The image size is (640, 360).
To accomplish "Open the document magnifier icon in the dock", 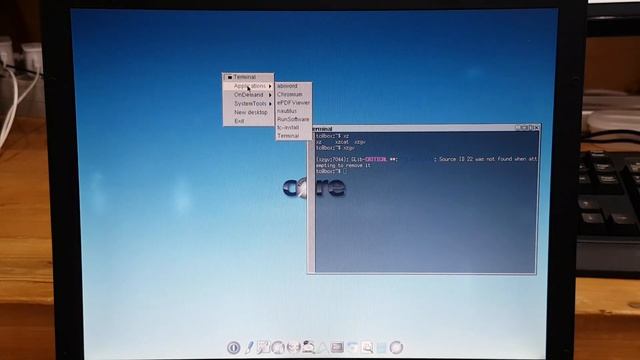I will 367,347.
